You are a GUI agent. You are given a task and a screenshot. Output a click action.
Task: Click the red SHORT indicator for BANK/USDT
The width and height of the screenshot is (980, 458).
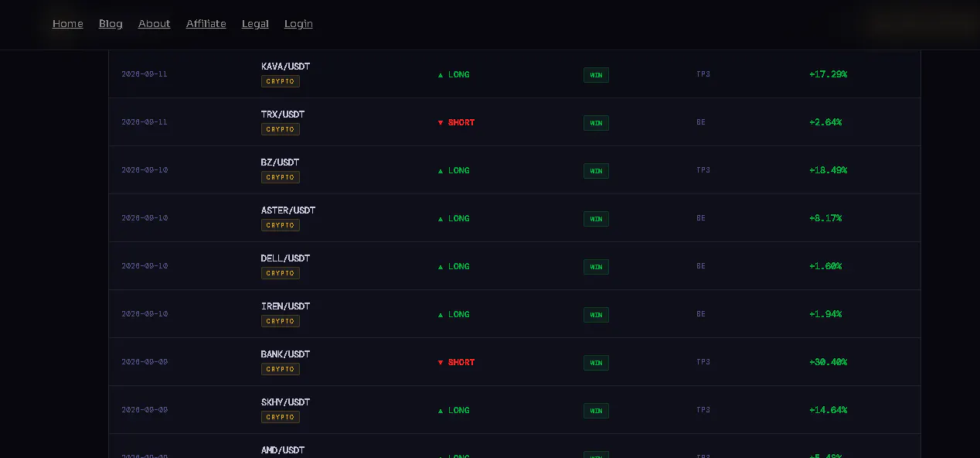point(456,363)
